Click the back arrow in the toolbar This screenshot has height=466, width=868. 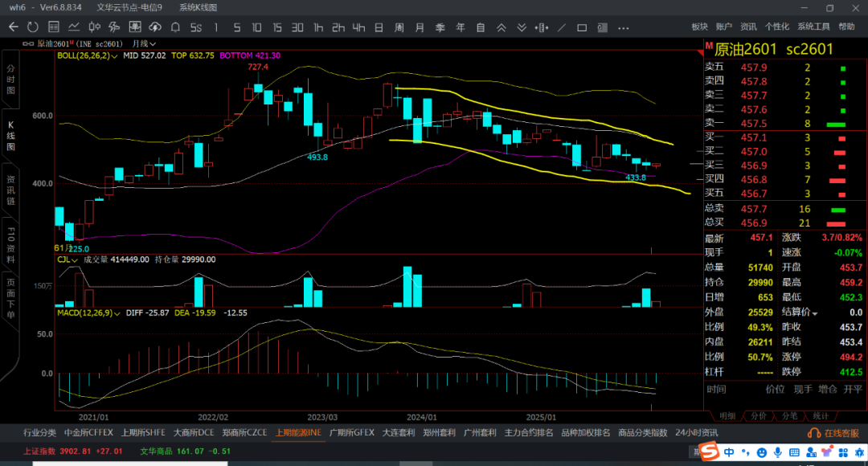coord(14,27)
